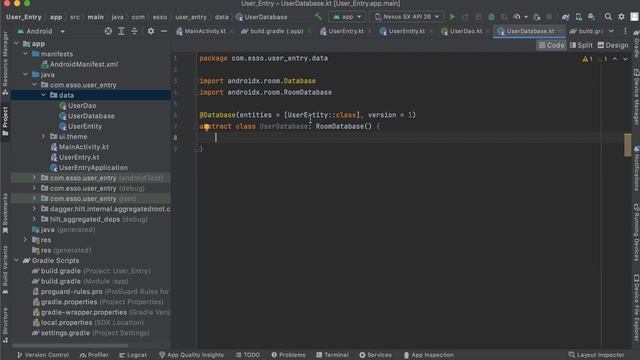
Task: Open Android project view dropdown
Action: tap(40, 31)
